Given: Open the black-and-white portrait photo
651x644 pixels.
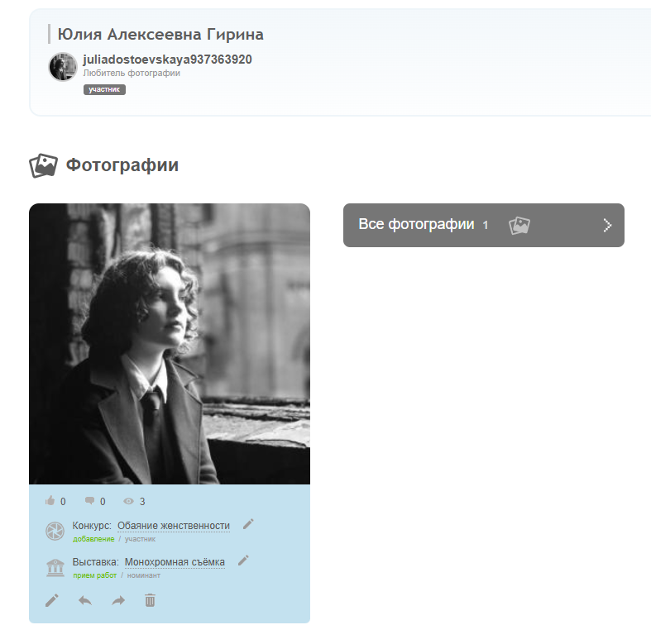Looking at the screenshot, I should tap(170, 344).
